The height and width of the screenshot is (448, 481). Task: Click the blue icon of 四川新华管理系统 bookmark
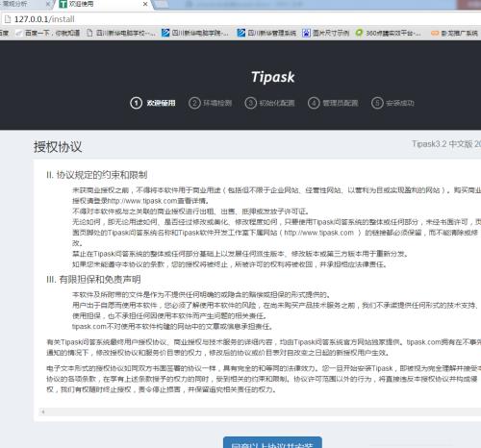pyautogui.click(x=241, y=33)
